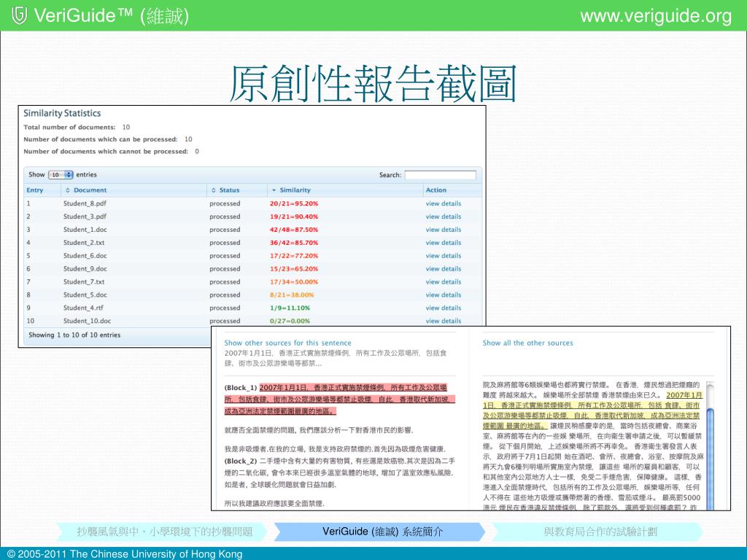Viewport: 747px width, 560px height.
Task: View details for Student_4.rtf
Action: (443, 308)
